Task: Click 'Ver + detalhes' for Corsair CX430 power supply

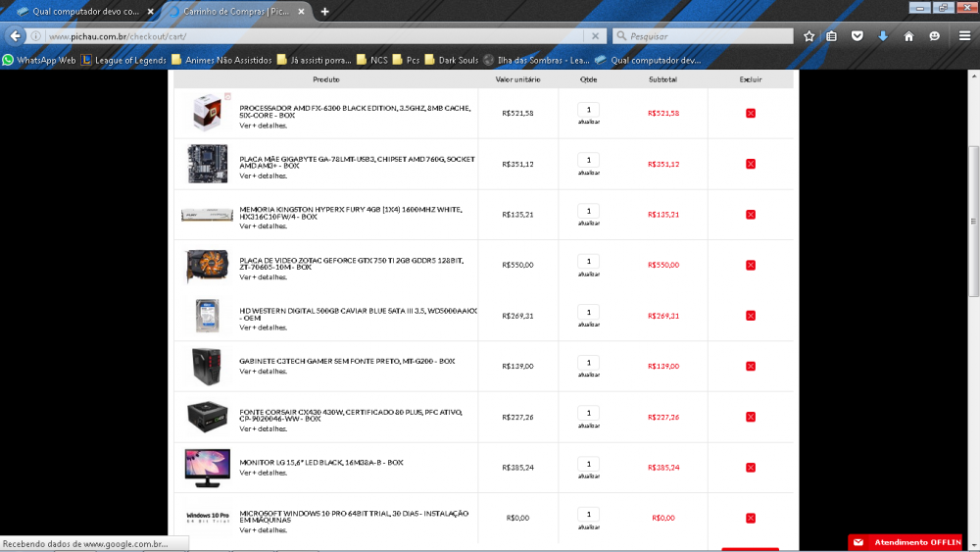Action: 263,428
